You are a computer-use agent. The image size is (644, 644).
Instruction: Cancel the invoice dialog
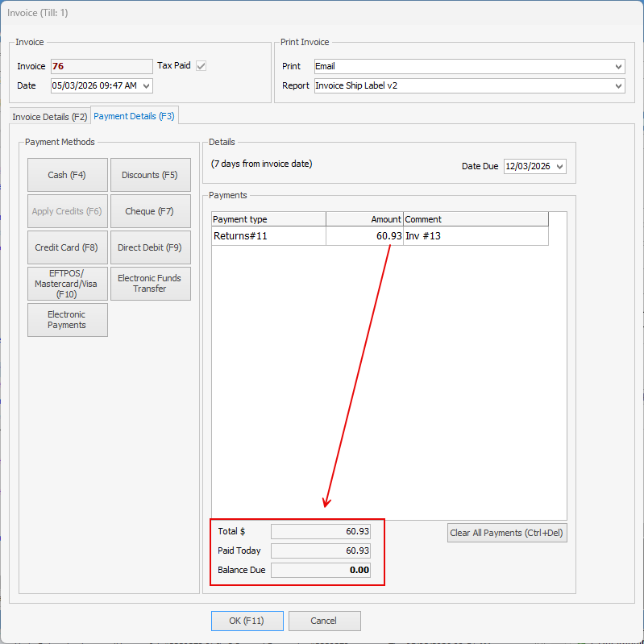325,621
